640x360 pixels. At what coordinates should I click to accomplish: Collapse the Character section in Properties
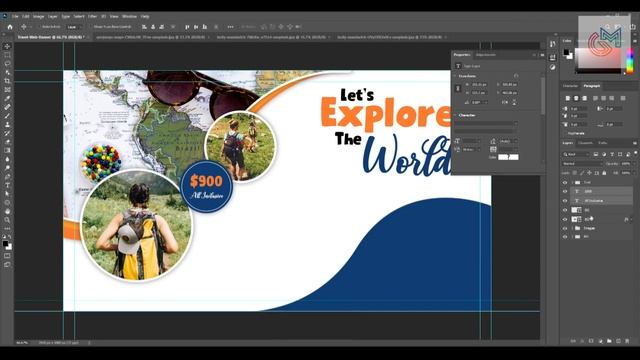(455, 116)
